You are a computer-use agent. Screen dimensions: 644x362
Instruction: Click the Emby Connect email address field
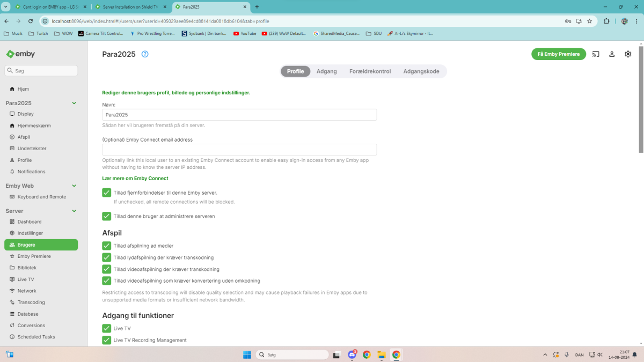(239, 149)
